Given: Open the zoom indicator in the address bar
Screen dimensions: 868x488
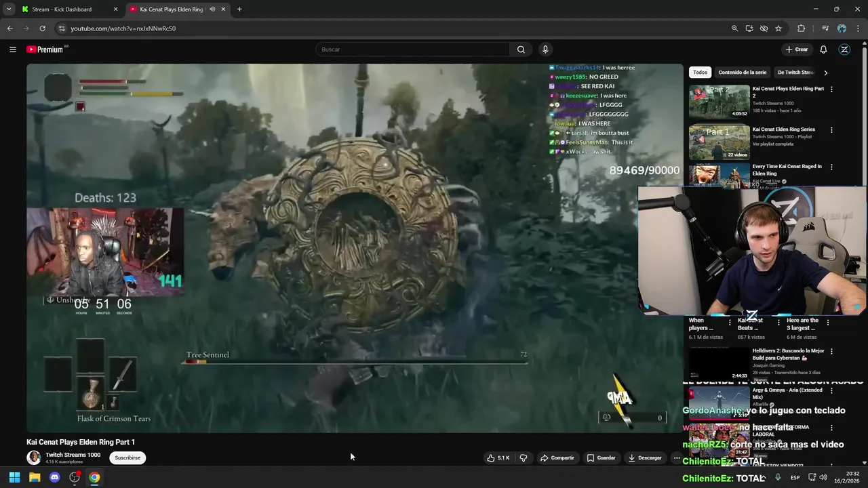Looking at the screenshot, I should pyautogui.click(x=734, y=28).
